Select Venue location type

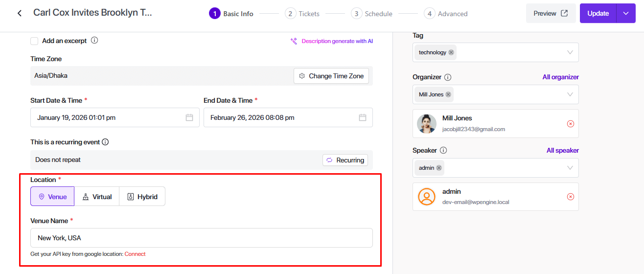52,197
